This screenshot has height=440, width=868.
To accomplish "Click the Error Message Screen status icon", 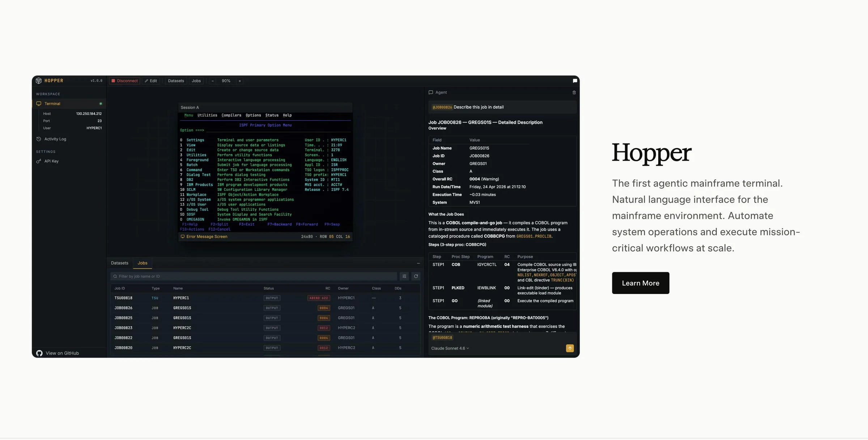I will pyautogui.click(x=183, y=237).
